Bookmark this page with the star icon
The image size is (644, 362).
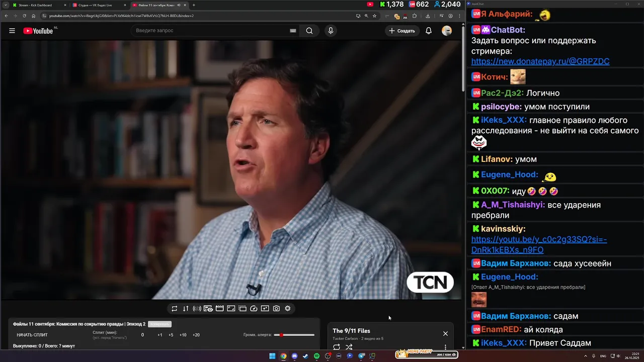[374, 16]
